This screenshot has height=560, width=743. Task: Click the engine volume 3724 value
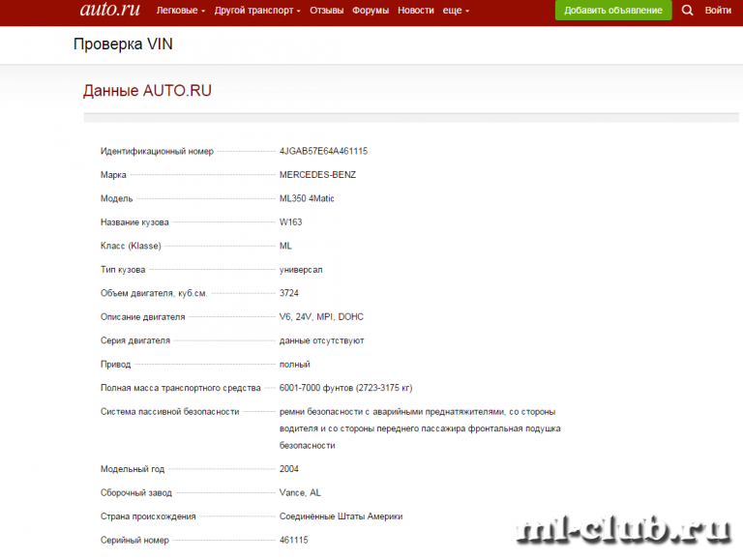point(289,293)
